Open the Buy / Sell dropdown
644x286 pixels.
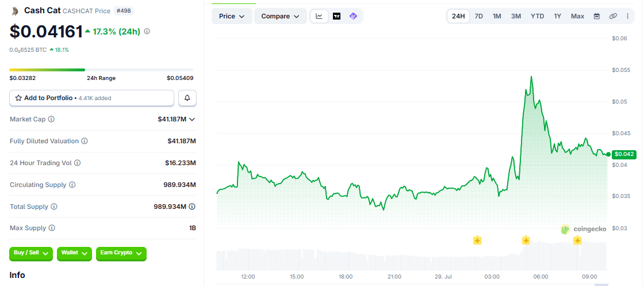31,254
